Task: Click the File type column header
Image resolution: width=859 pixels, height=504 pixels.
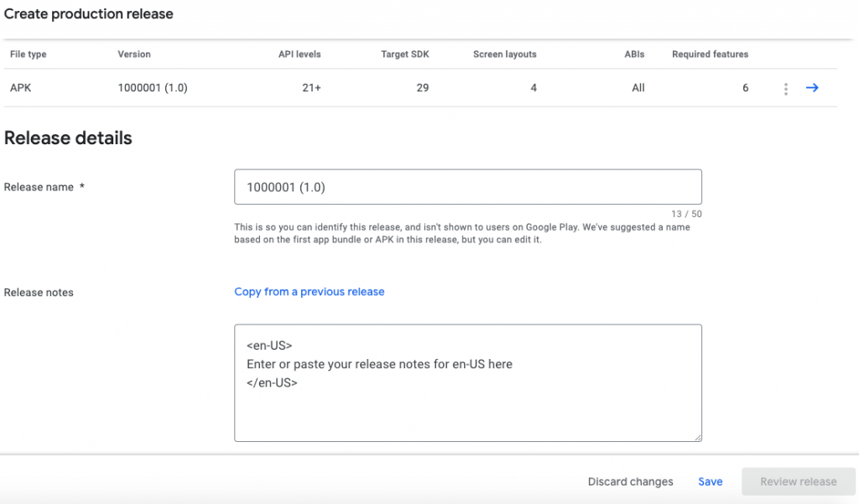Action: click(29, 55)
